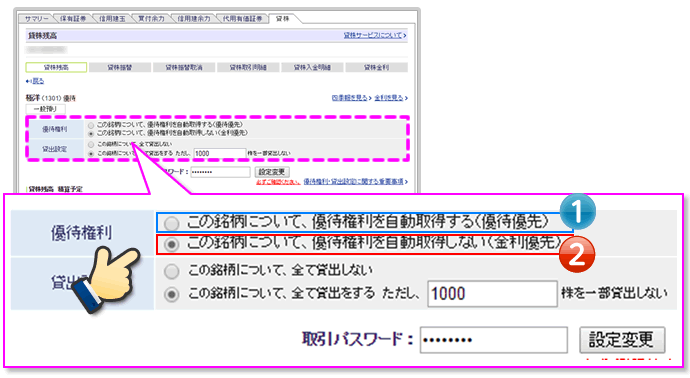
Task: Show the 貸株入金明細 page
Action: [x=312, y=67]
